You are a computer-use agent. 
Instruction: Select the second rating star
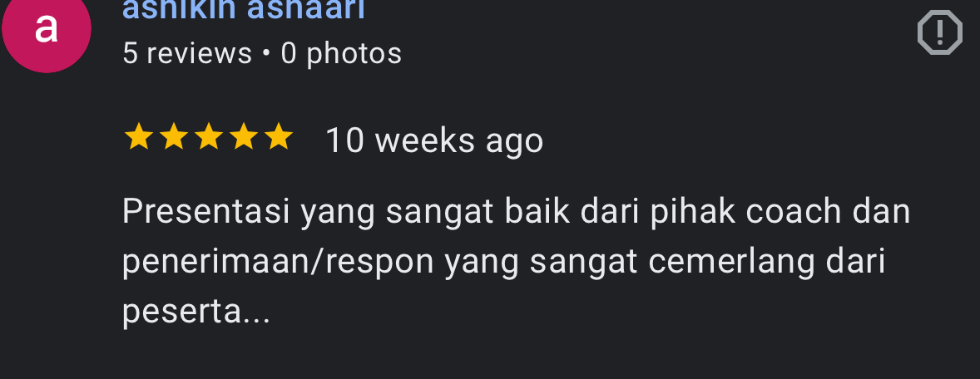[x=173, y=137]
